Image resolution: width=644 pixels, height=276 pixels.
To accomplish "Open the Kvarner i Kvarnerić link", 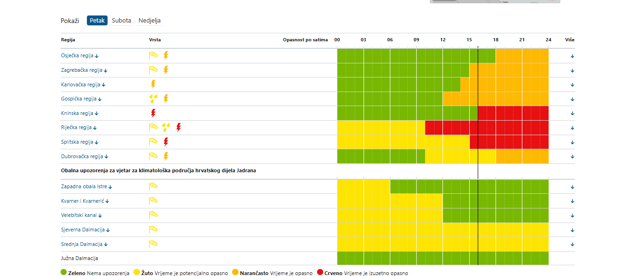I will click(x=82, y=201).
